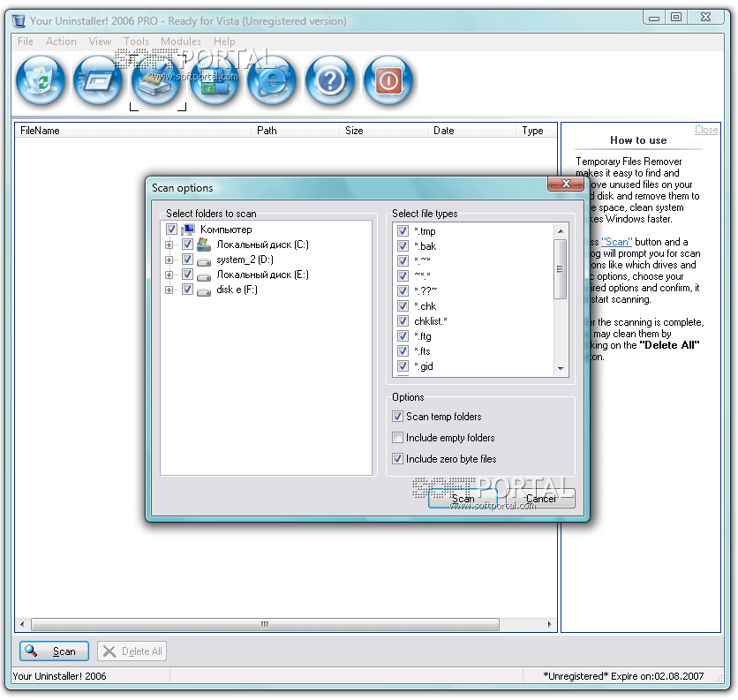Sort by the Size column header
The width and height of the screenshot is (738, 700).
[x=384, y=131]
